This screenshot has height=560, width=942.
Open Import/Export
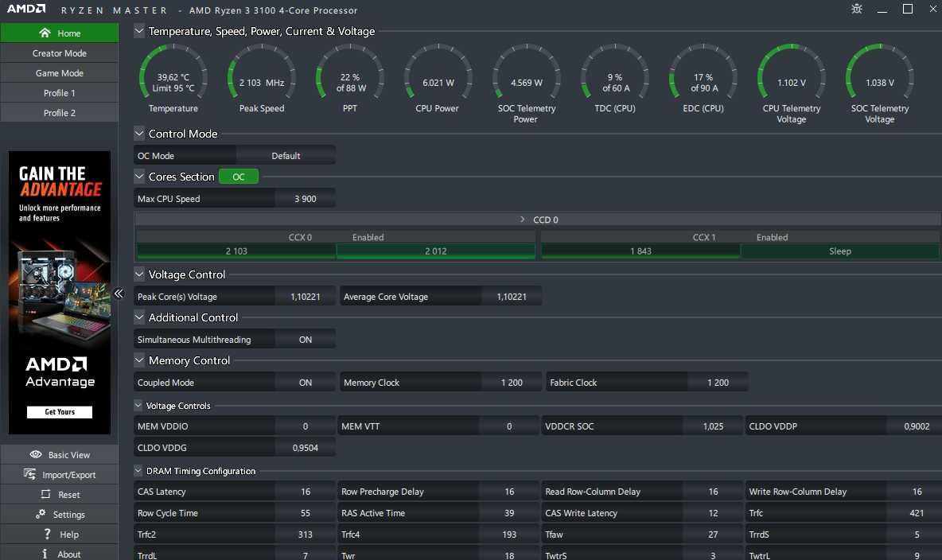[60, 475]
